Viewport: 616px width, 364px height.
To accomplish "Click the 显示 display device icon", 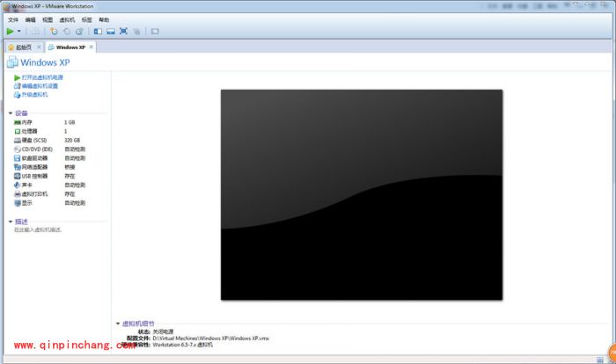I will pos(18,203).
